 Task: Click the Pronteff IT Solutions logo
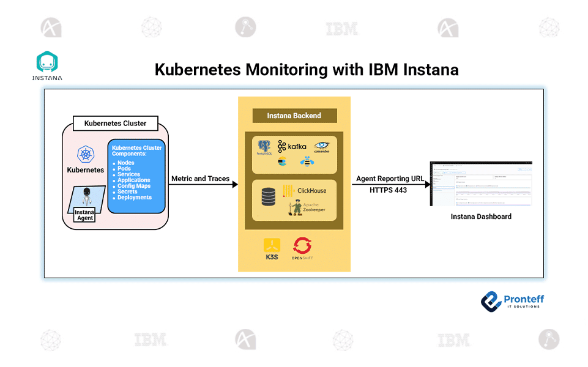click(x=512, y=301)
